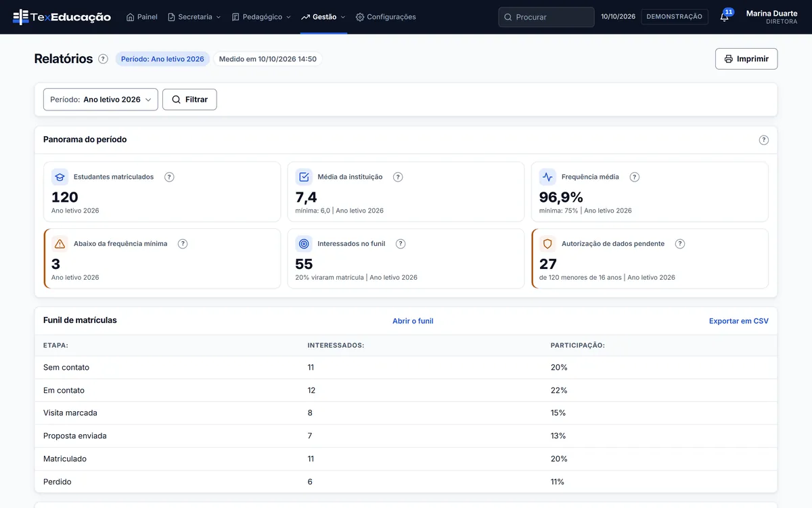This screenshot has height=508, width=812.
Task: Go to Painel in the top navigation
Action: 142,17
